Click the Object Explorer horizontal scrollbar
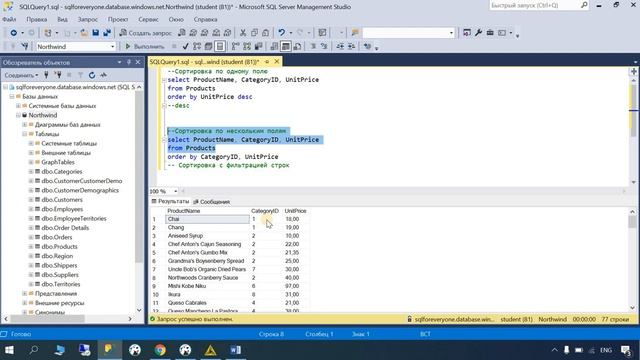This screenshot has height=360, width=640. (x=68, y=319)
